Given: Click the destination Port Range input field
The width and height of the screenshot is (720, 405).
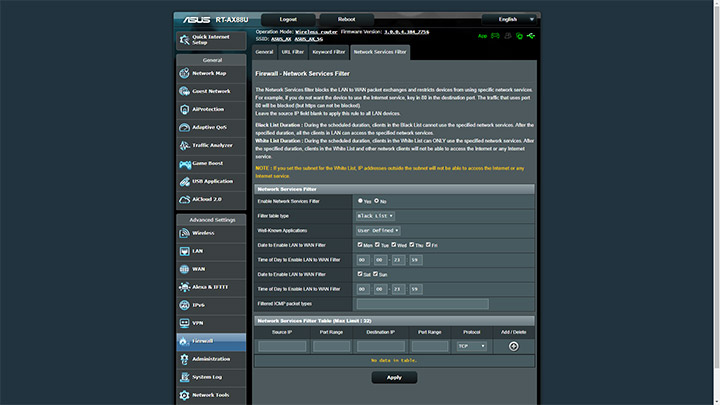Looking at the screenshot, I should 430,346.
